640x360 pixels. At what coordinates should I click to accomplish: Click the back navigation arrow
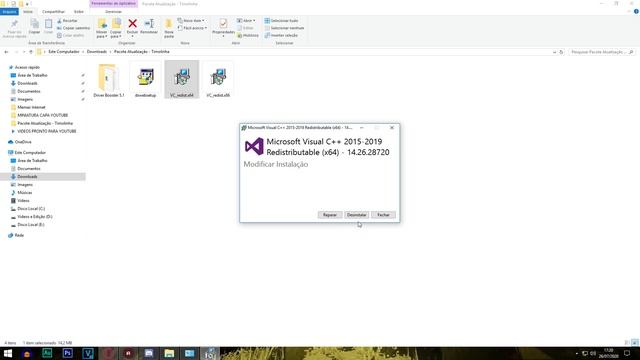coord(6,52)
